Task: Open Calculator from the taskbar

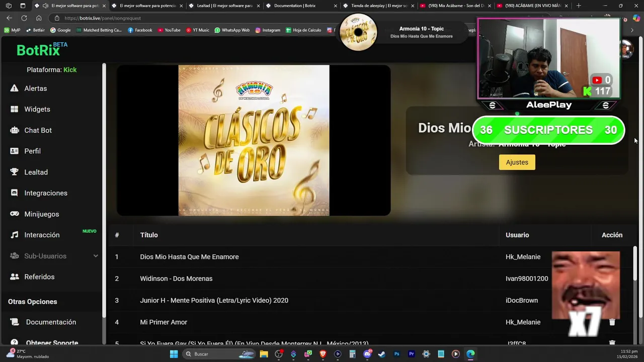Action: tap(353, 354)
